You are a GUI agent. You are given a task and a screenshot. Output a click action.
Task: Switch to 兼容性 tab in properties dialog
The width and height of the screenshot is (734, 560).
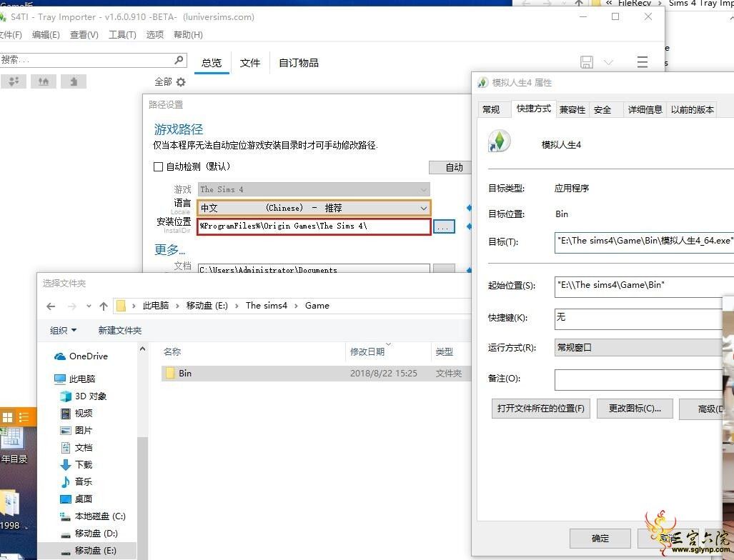pyautogui.click(x=572, y=109)
